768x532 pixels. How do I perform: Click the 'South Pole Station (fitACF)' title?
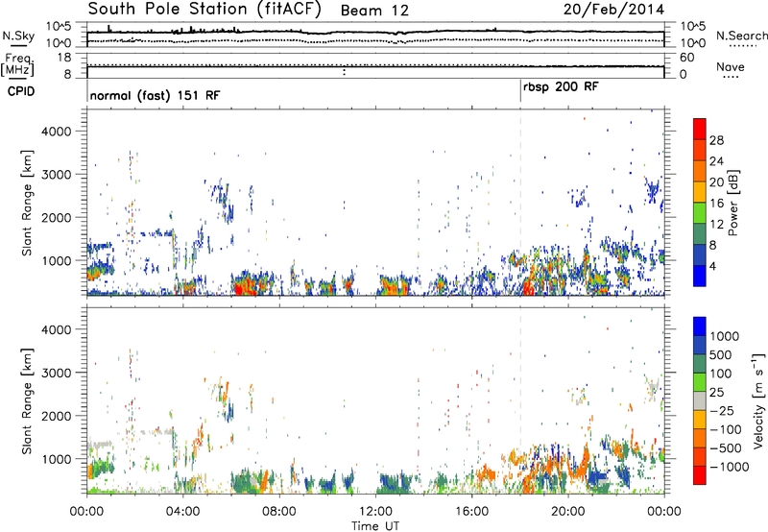pos(204,10)
